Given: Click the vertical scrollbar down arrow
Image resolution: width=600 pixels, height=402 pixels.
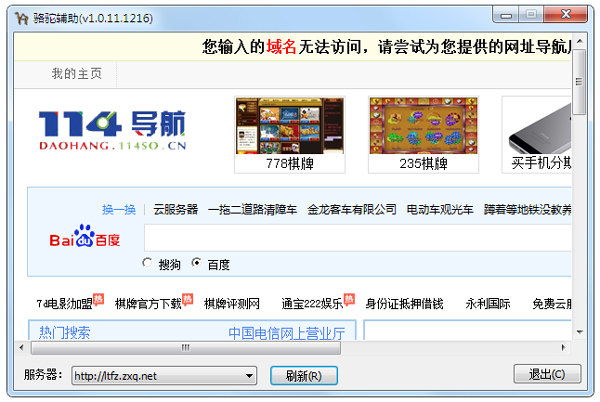Looking at the screenshot, I should [579, 332].
